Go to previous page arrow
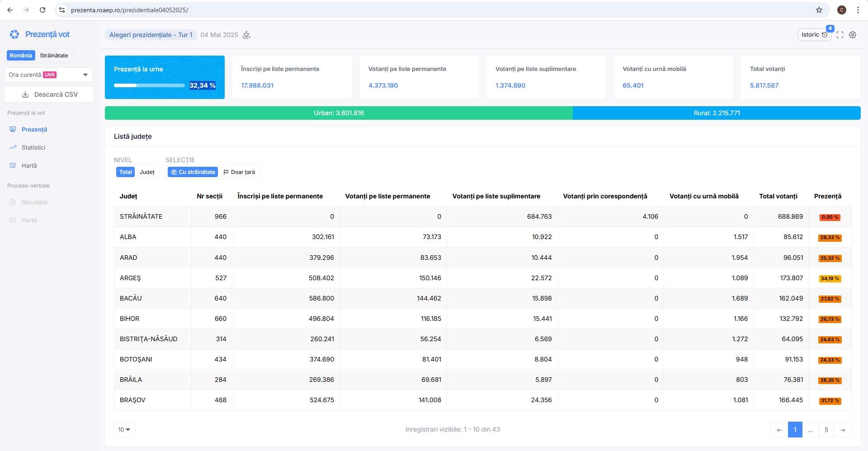868x451 pixels. click(779, 430)
